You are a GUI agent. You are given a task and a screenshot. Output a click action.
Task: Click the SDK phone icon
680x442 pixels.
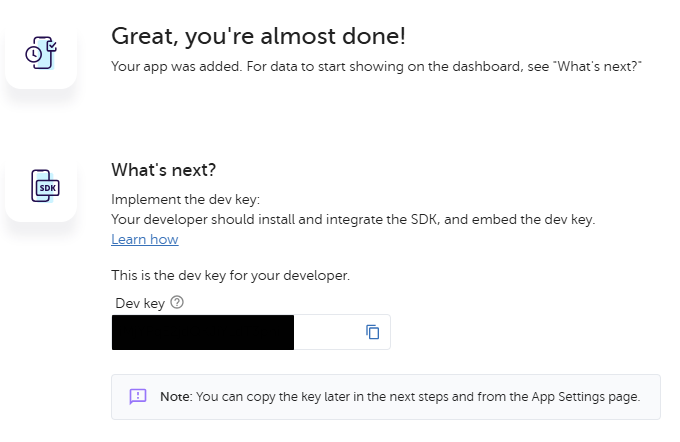pos(45,186)
